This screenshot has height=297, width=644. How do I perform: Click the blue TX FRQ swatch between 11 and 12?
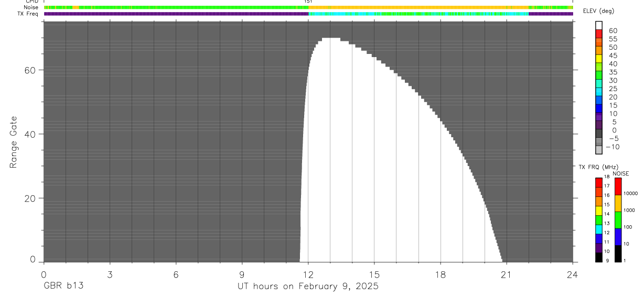(x=599, y=238)
